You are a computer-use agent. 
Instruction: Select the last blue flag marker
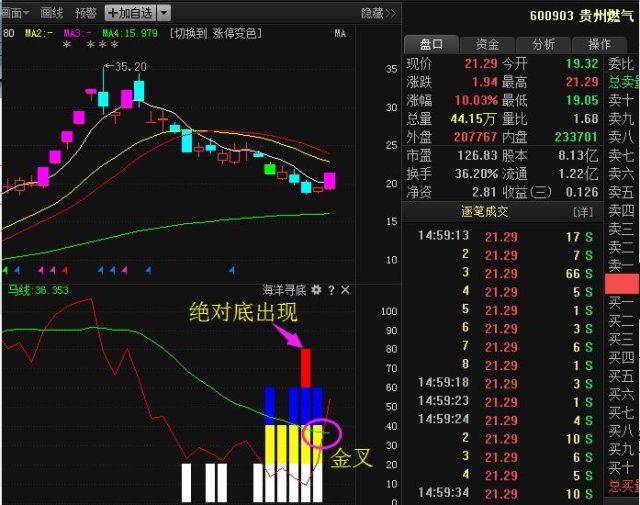pyautogui.click(x=232, y=270)
